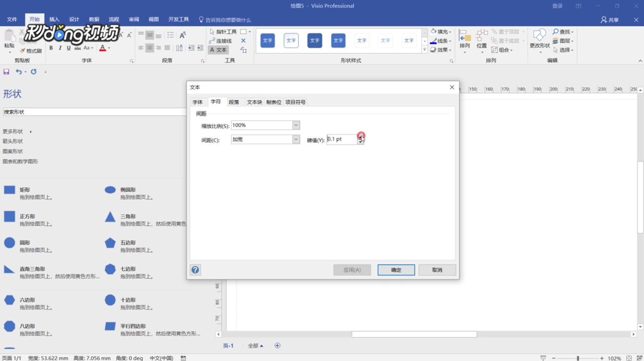The width and height of the screenshot is (644, 361).
Task: Toggle bold formatting
Action: coord(51,48)
